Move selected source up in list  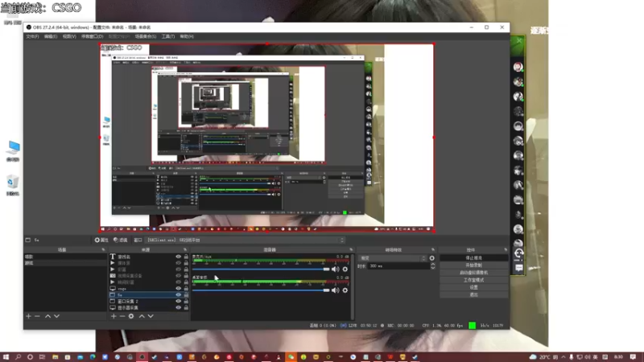(142, 316)
